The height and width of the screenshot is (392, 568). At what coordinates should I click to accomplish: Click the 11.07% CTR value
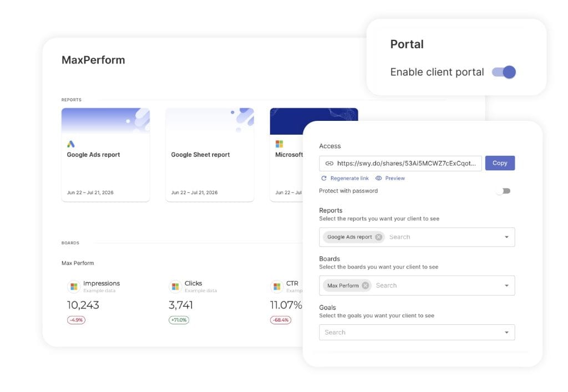click(x=286, y=305)
